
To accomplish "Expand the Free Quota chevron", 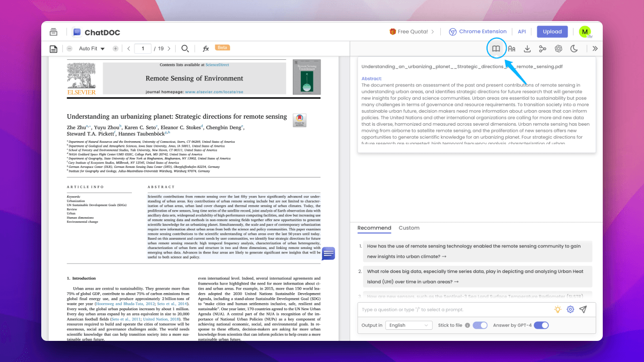I will (432, 32).
